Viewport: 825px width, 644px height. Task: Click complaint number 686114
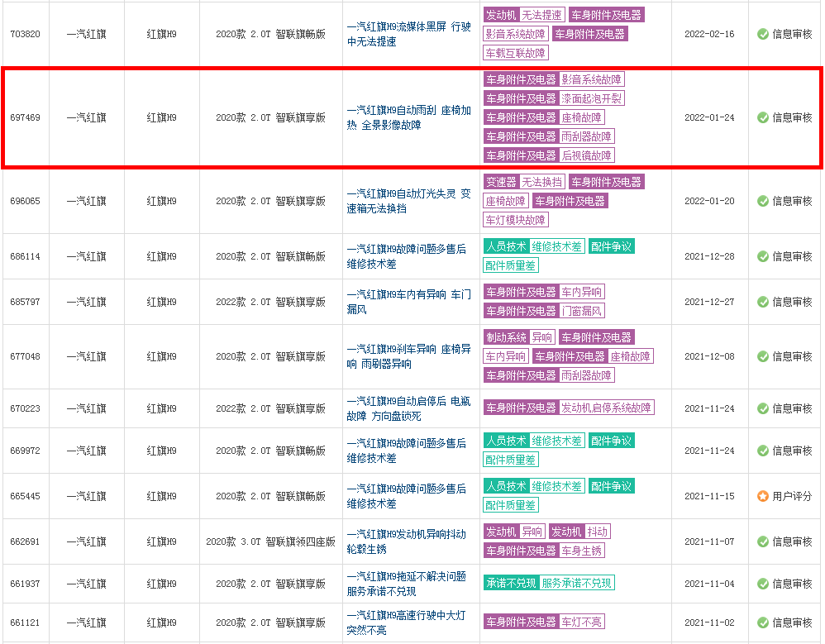[x=26, y=256]
